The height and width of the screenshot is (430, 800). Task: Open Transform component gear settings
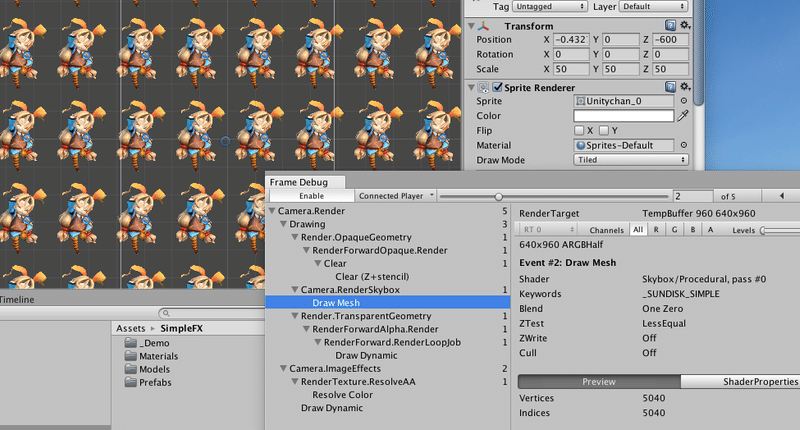point(685,25)
